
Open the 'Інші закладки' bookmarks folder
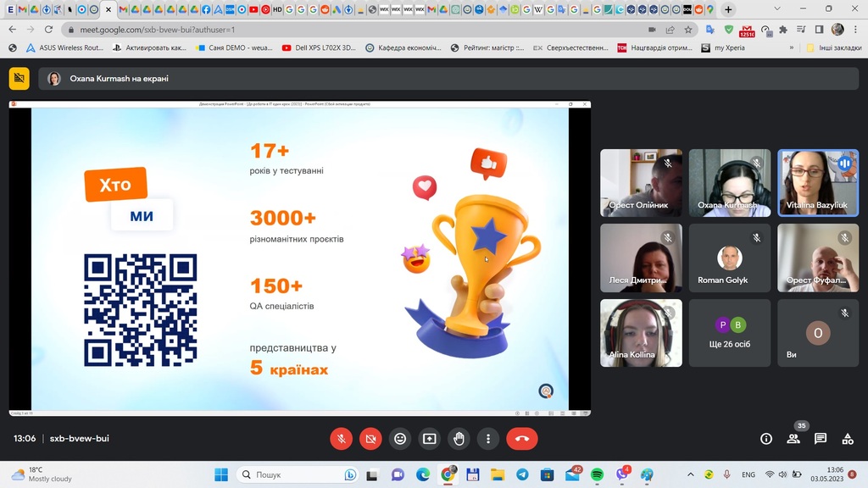[x=833, y=48]
